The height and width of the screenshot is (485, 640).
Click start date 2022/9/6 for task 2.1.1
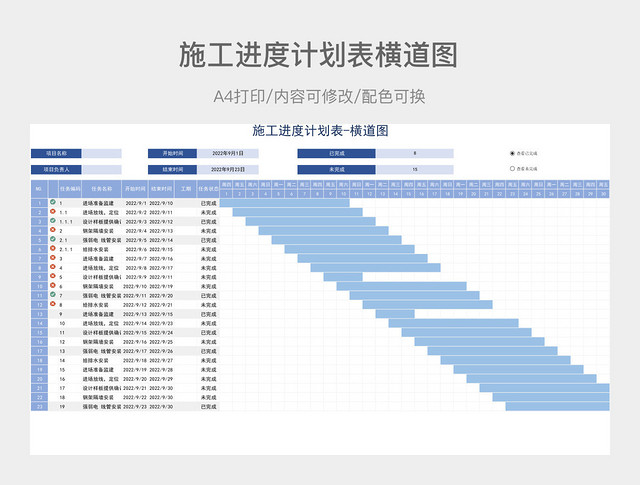(136, 249)
